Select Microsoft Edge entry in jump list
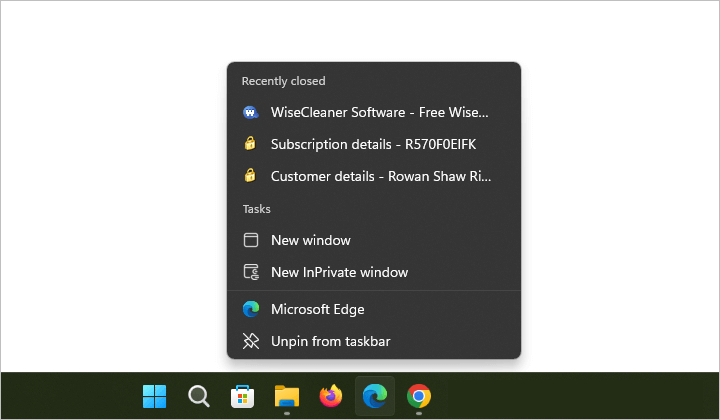This screenshot has height=420, width=720. (x=374, y=309)
